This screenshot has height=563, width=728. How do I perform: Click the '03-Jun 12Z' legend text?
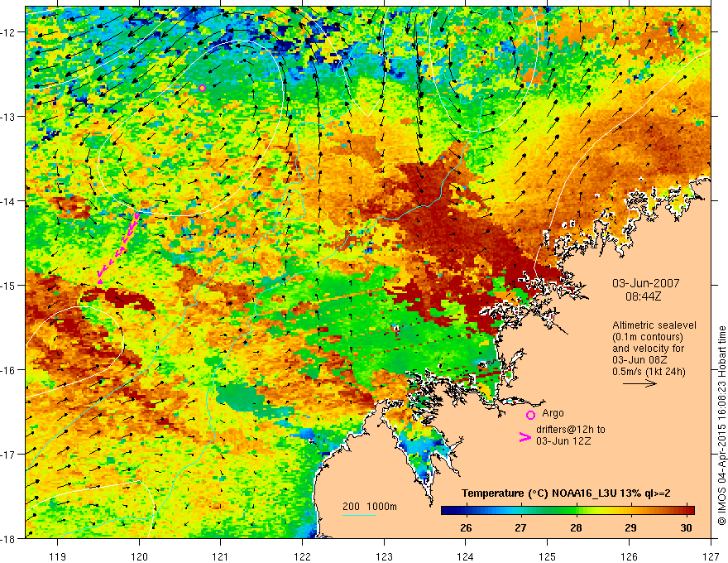click(x=563, y=441)
